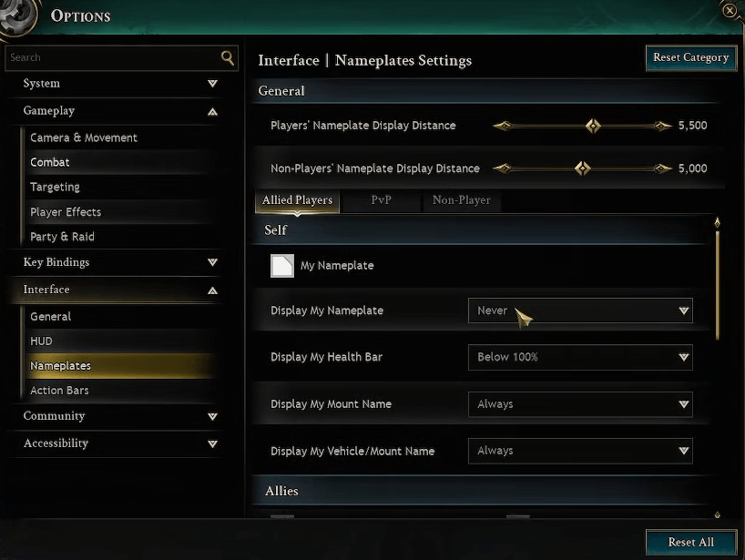This screenshot has height=560, width=745.
Task: Open the Display My Health Bar dropdown
Action: 580,357
